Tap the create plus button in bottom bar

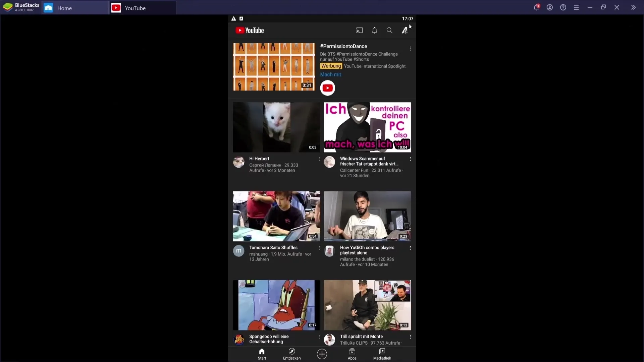[x=322, y=354]
